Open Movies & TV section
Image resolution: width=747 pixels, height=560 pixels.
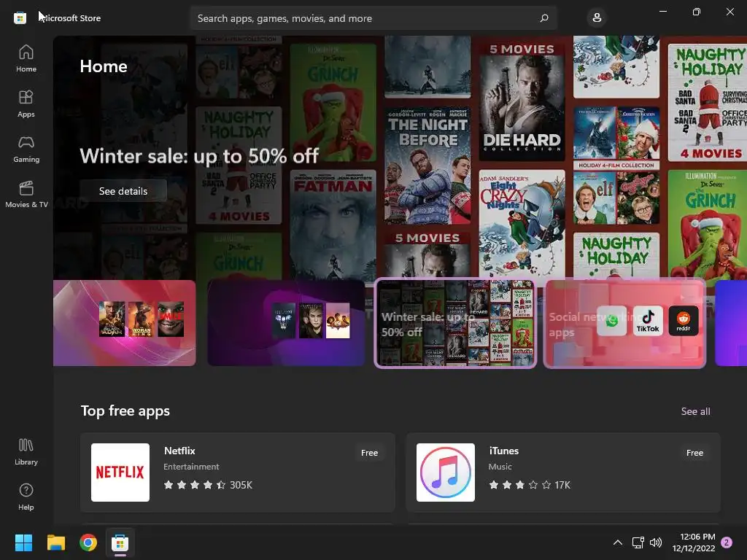[x=26, y=194]
